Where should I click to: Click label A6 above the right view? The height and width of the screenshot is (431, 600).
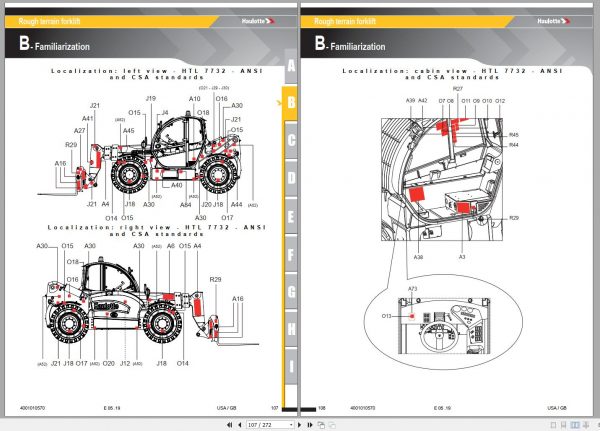[x=171, y=246]
